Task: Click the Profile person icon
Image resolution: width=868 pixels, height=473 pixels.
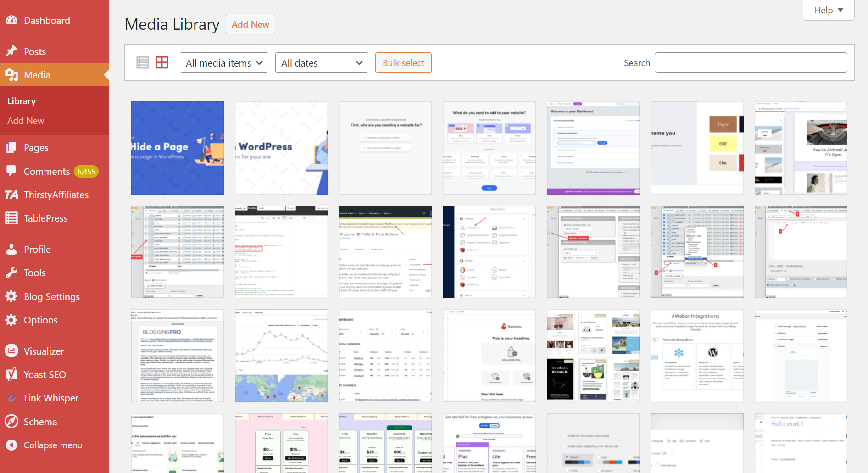Action: click(x=11, y=249)
